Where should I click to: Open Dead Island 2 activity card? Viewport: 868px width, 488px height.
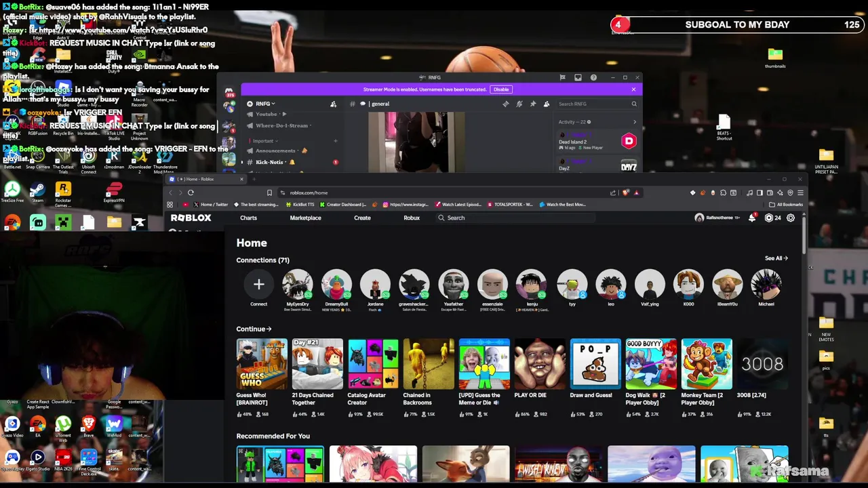coord(597,141)
